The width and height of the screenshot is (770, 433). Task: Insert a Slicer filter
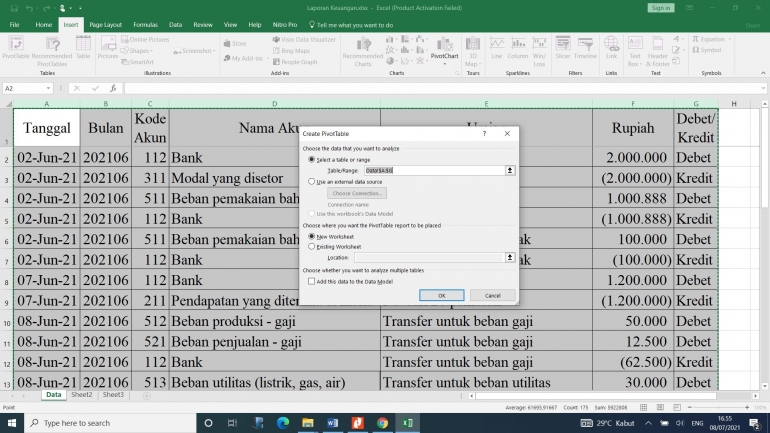pyautogui.click(x=563, y=48)
